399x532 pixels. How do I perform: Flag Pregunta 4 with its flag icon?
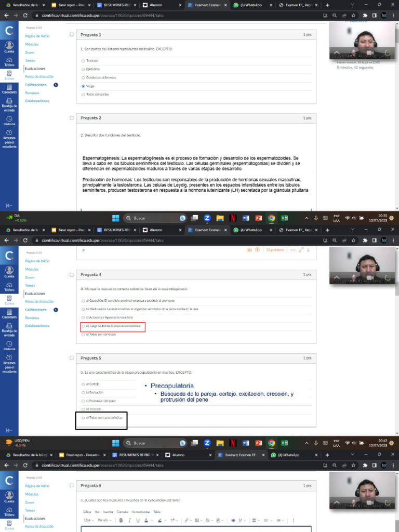[x=72, y=274]
